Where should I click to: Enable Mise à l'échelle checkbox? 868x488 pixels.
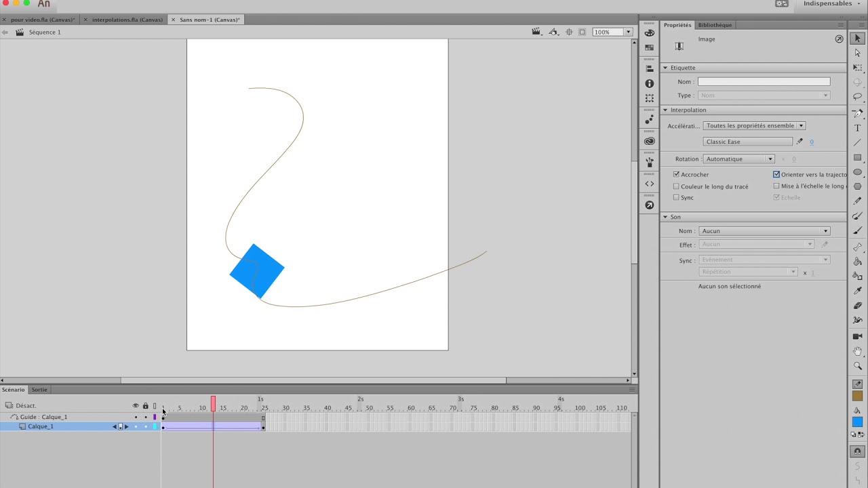[x=776, y=186]
